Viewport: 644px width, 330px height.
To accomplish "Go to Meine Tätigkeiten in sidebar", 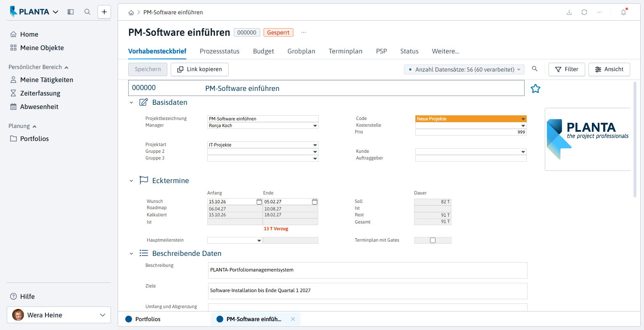I will point(42,80).
